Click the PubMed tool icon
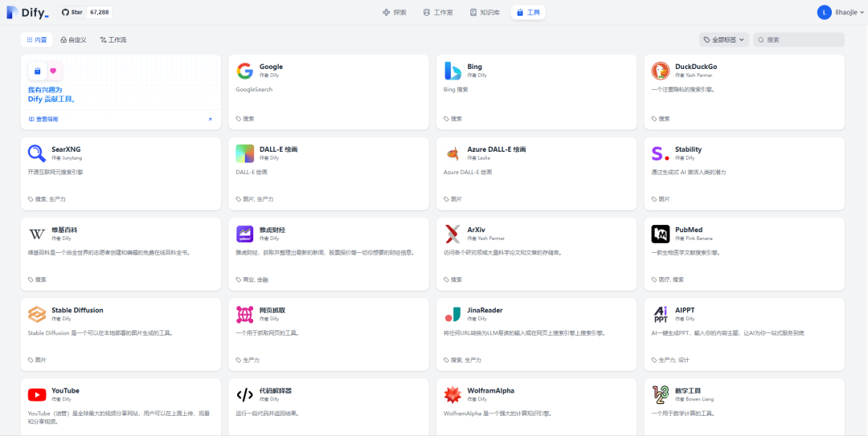This screenshot has height=436, width=868. [661, 234]
